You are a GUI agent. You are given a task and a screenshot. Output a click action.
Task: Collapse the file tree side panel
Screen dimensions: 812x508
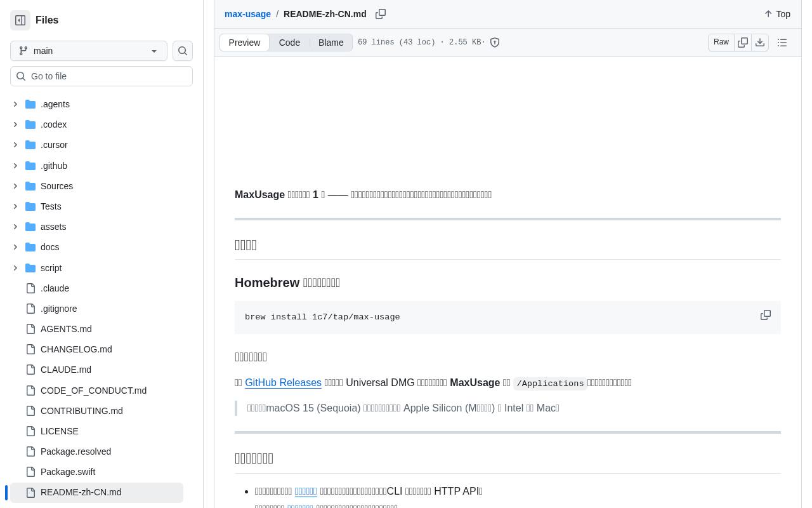tap(20, 20)
